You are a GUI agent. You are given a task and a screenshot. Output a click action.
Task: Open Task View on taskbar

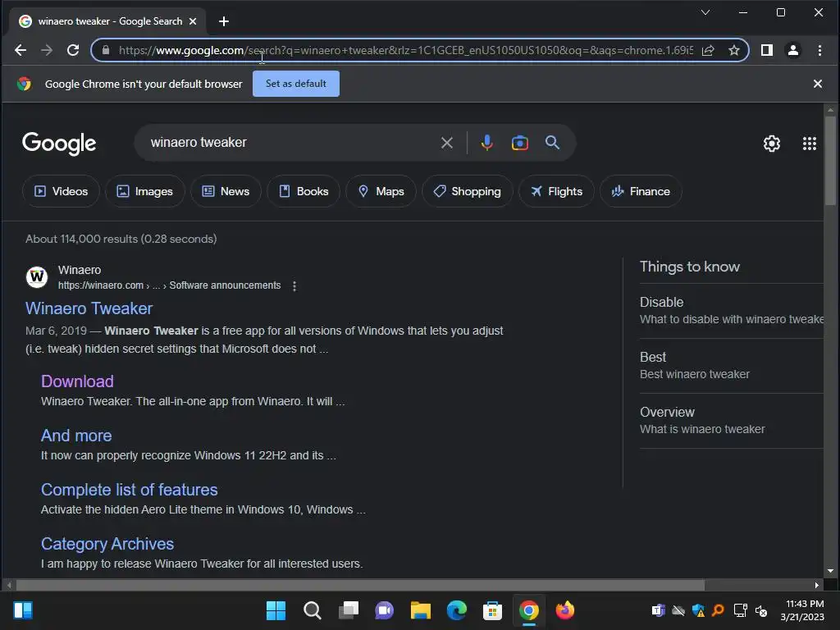[x=349, y=610]
